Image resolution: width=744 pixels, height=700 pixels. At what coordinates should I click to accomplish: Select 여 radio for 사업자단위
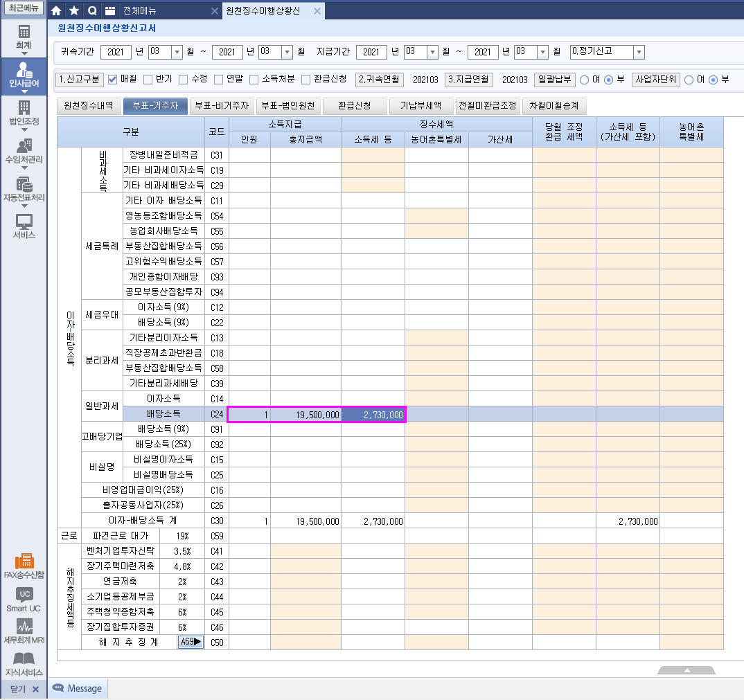pyautogui.click(x=689, y=80)
